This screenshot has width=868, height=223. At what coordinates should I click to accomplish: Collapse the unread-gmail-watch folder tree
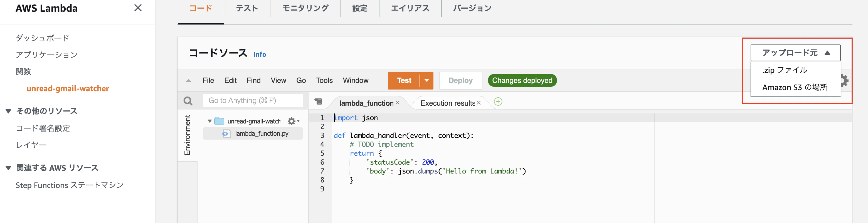pos(209,121)
